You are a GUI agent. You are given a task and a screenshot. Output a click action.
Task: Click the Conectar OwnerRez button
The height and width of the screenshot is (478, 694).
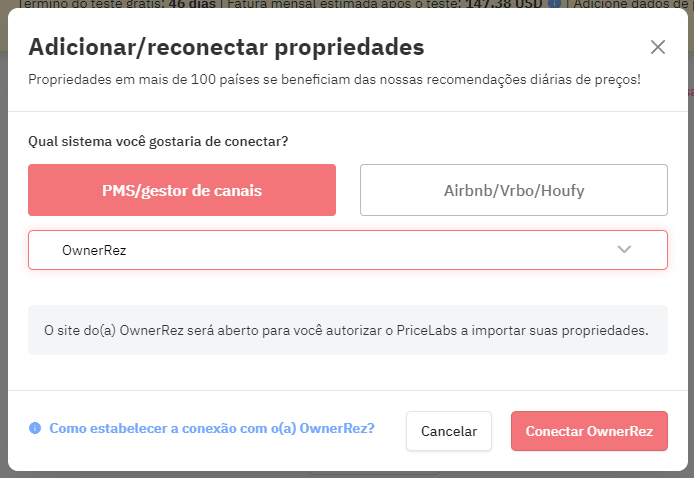click(589, 431)
